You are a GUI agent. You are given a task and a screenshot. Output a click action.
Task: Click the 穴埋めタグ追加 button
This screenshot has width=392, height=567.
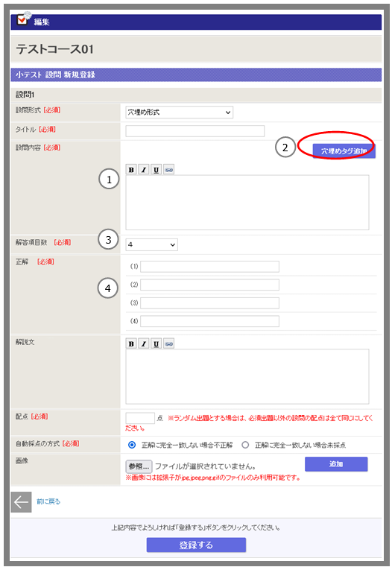344,151
